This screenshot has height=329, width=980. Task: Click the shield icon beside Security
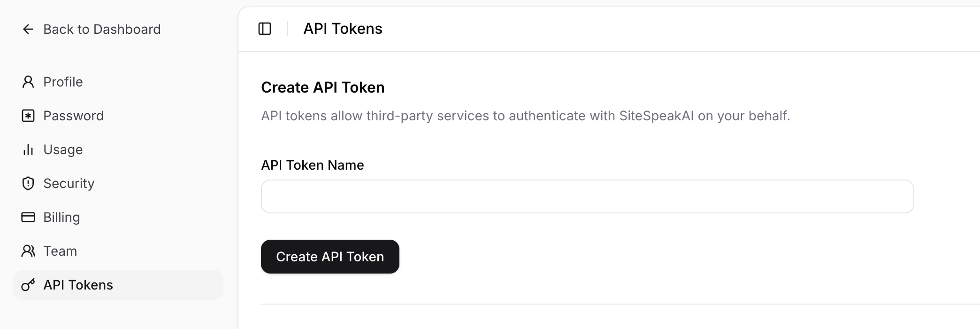28,183
